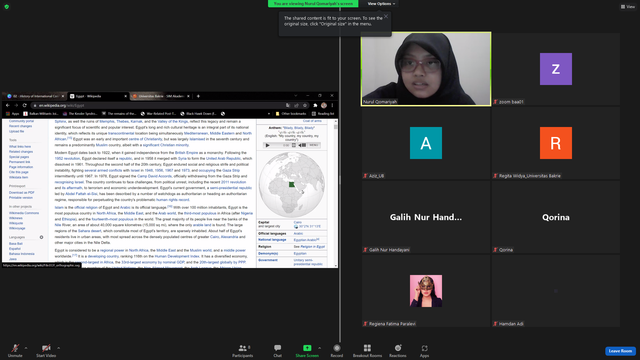Switch to Universitas Bakrie SIM Akademik tab
Viewport: 640px width, 360px height.
[160, 96]
